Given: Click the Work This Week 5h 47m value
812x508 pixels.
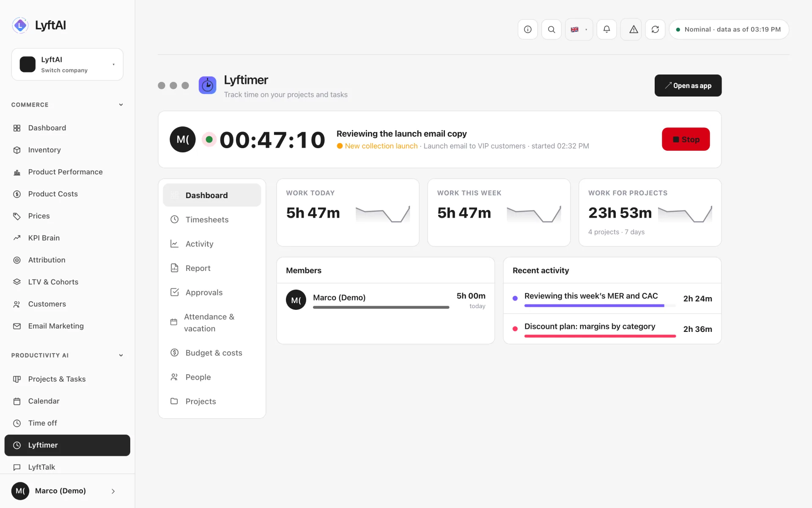Looking at the screenshot, I should [464, 213].
